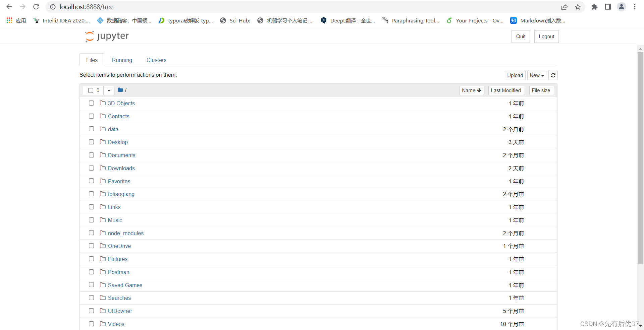Open the Postman folder link
Screen dimensions: 644x330
click(x=118, y=272)
